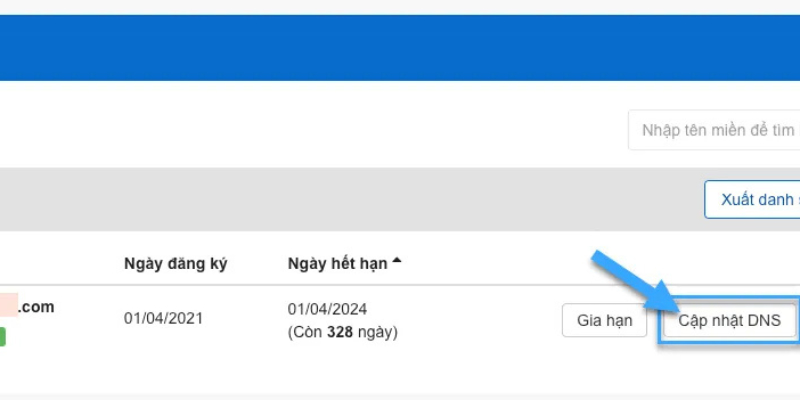
Task: Sort by the Ngày hết hạn column header
Action: pyautogui.click(x=337, y=264)
